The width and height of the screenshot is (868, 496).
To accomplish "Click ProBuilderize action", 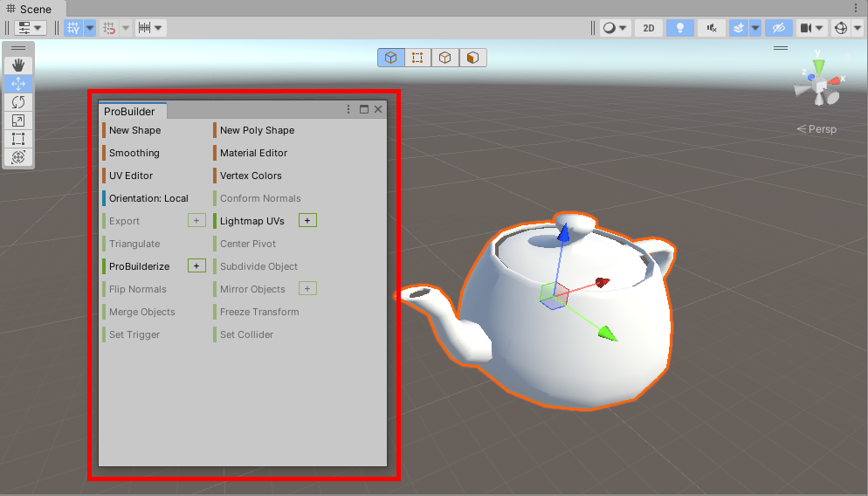I will (139, 266).
